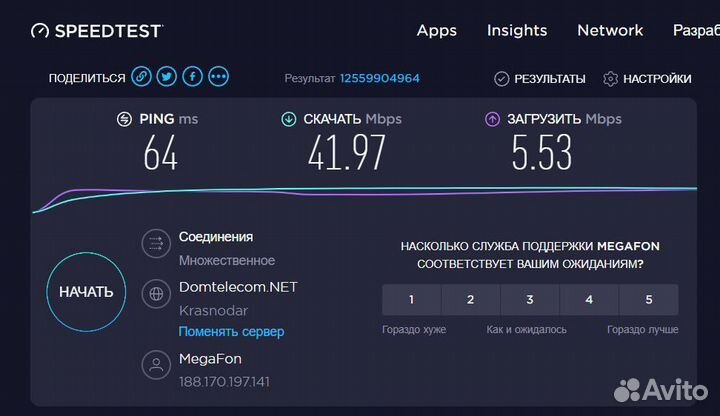
Task: Rate MegaFon support as 3
Action: point(530,300)
